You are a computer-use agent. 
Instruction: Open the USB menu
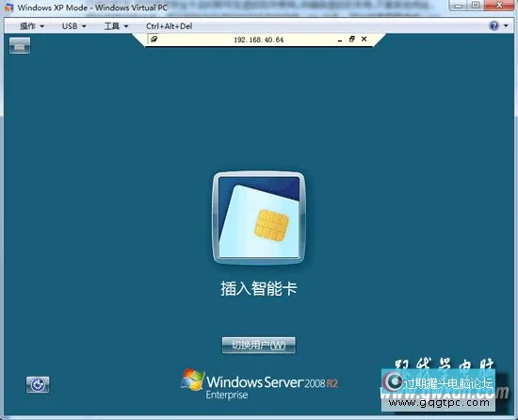(x=74, y=26)
